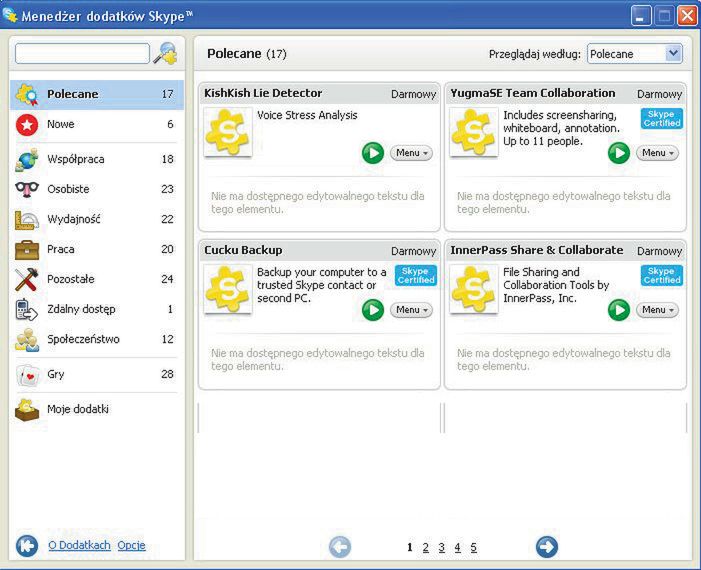Go to previous page arrow

(x=340, y=547)
